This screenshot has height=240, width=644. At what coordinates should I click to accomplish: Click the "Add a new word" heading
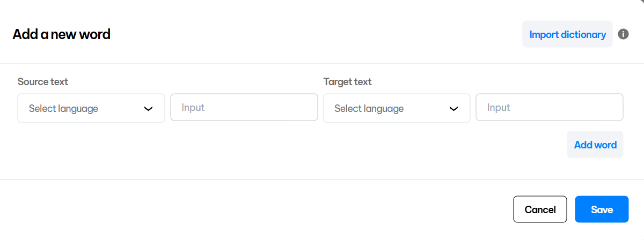(62, 35)
